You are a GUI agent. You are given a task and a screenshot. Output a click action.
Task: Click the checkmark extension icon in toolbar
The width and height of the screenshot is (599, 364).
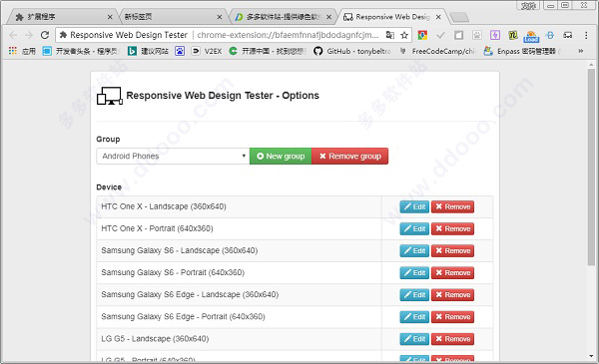coord(440,35)
